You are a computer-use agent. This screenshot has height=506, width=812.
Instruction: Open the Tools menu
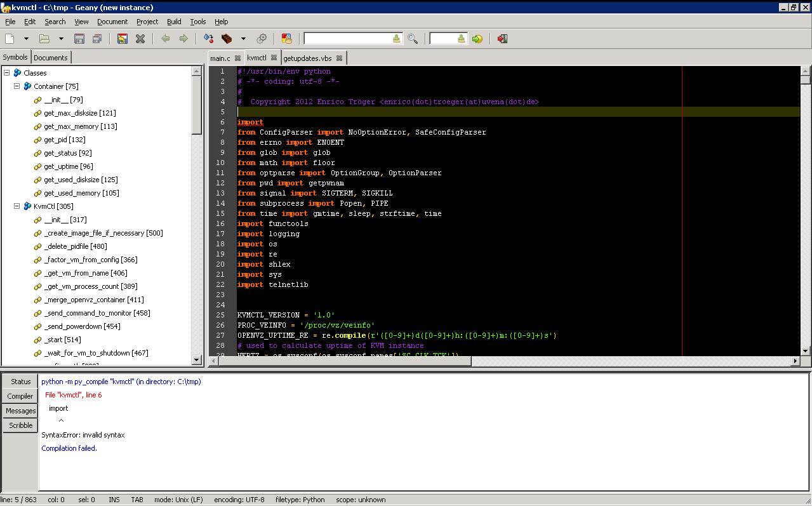(198, 22)
